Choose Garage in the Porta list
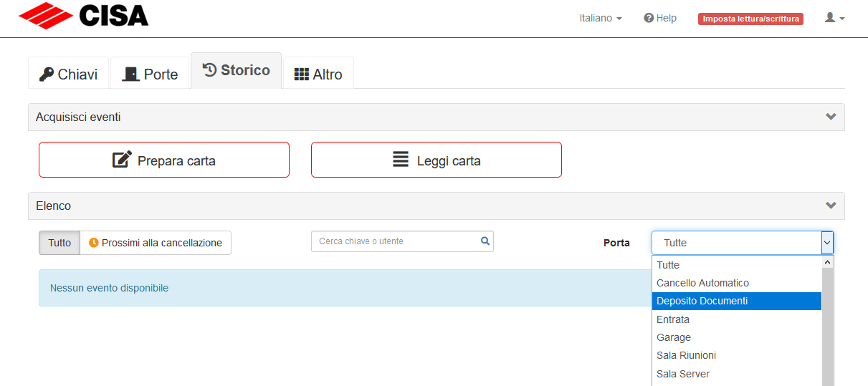The width and height of the screenshot is (868, 386). (737, 337)
